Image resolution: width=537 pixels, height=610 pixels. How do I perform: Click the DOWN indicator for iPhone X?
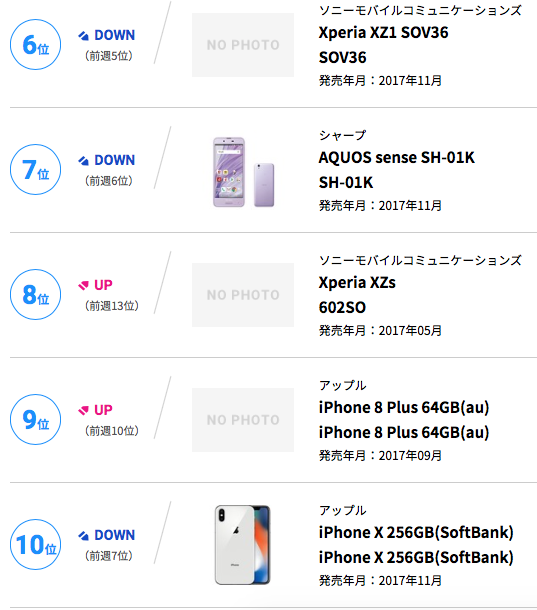pyautogui.click(x=107, y=535)
